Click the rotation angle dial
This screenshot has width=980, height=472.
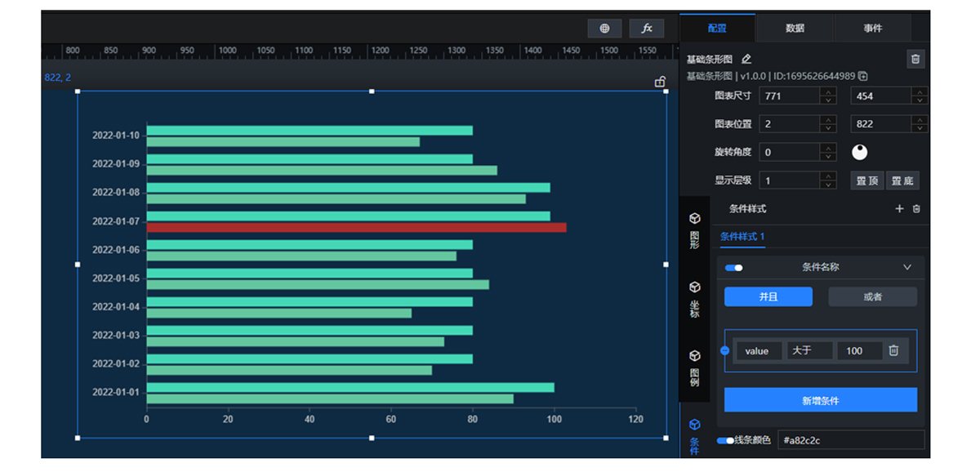(859, 152)
